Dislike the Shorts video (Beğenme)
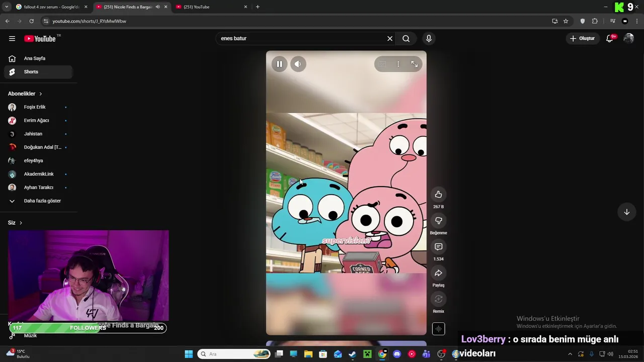The height and width of the screenshot is (362, 644). pos(438,221)
